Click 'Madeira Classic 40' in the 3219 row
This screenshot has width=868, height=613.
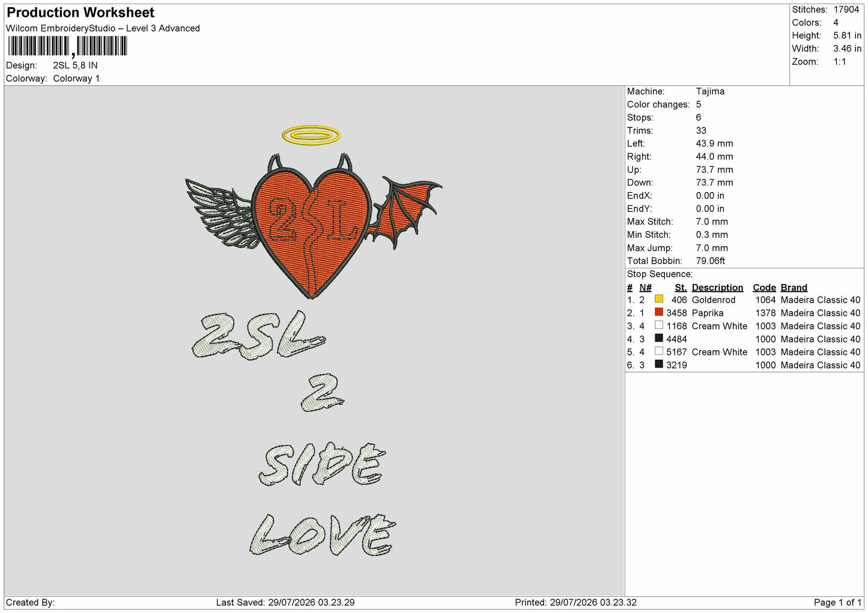point(821,366)
